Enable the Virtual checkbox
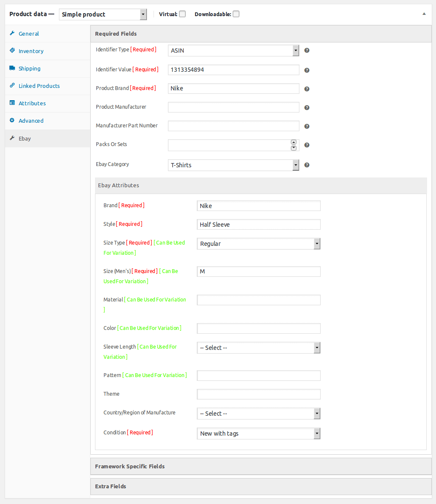Image resolution: width=436 pixels, height=504 pixels. pos(182,14)
